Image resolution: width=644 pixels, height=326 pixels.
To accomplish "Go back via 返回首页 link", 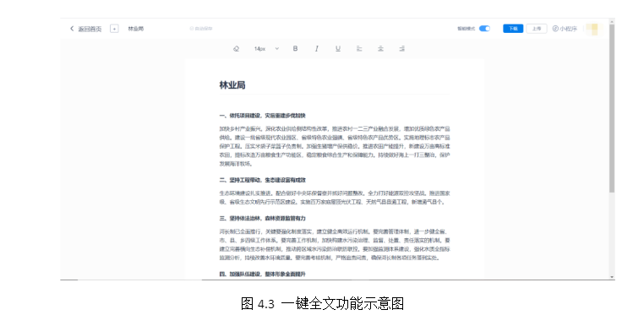I will point(86,29).
